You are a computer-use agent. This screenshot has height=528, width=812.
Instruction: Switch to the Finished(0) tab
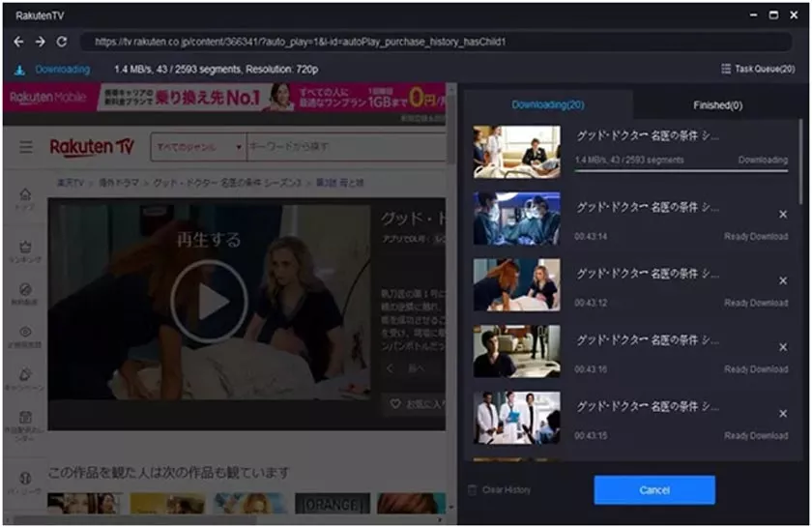tap(717, 105)
